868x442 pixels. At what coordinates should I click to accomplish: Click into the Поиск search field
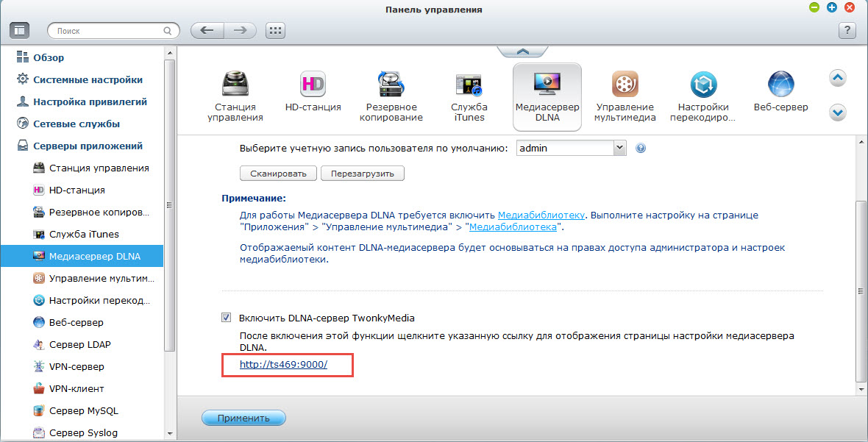coord(113,31)
